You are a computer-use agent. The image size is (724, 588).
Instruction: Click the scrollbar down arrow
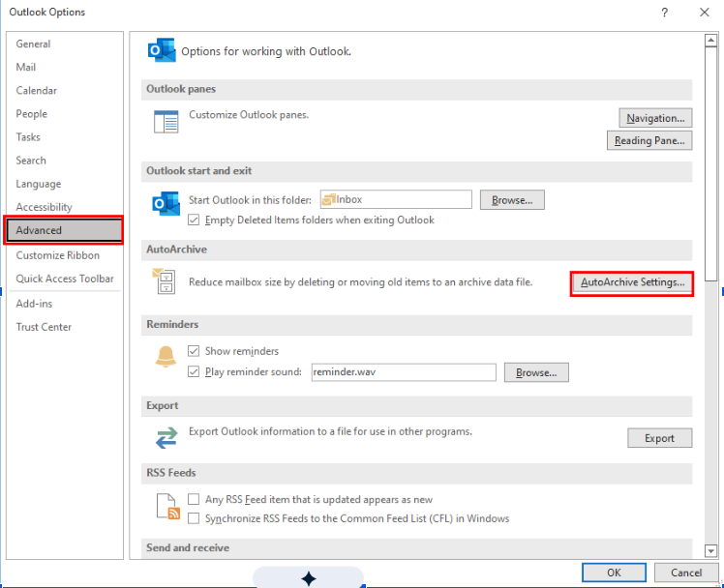coord(710,550)
